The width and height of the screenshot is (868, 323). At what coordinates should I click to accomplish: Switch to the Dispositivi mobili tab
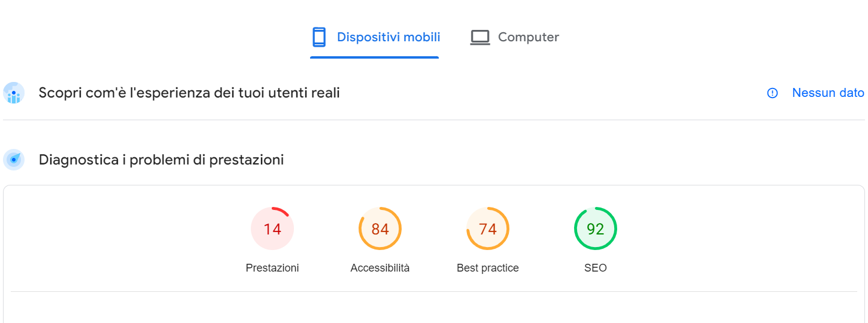(x=375, y=37)
